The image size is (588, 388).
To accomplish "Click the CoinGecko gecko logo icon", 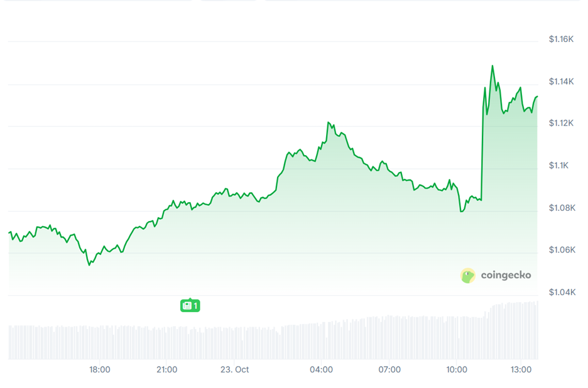I will 468,275.
